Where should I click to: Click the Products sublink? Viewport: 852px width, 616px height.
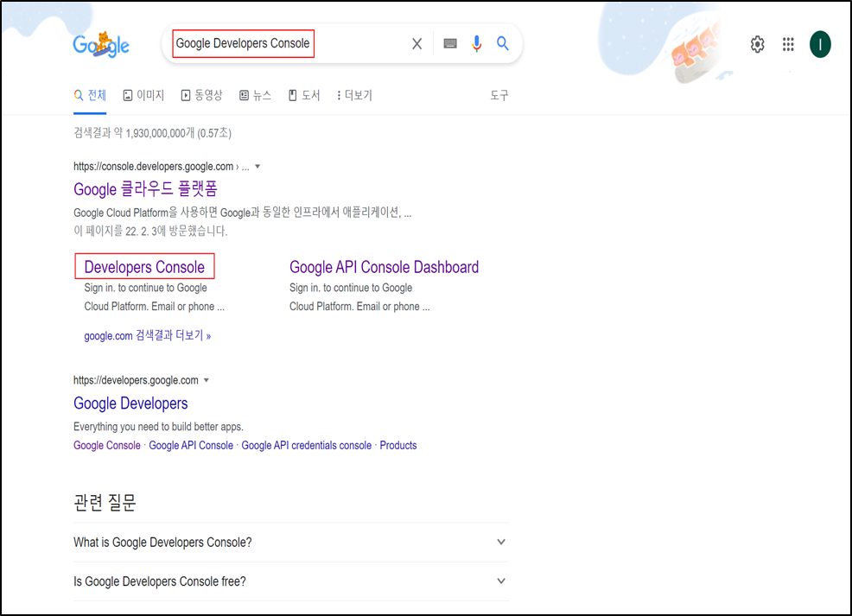(x=398, y=446)
